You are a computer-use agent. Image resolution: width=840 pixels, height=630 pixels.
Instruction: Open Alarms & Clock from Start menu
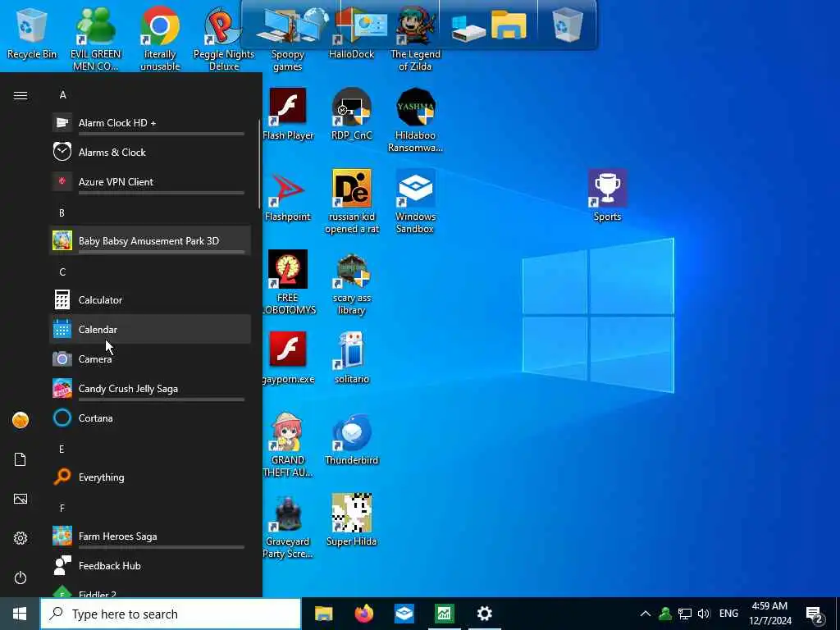tap(150, 152)
